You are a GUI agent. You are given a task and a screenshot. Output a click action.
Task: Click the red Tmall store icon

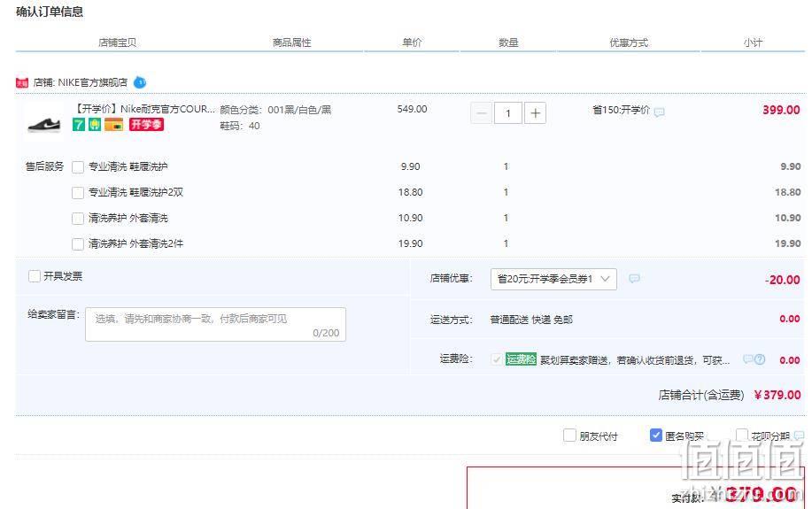pos(22,83)
